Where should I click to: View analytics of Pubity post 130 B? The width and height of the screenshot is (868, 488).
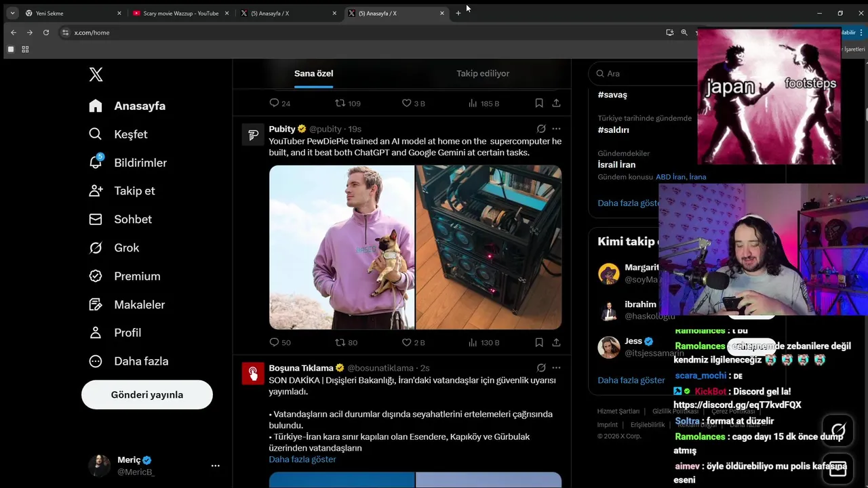tap(484, 342)
